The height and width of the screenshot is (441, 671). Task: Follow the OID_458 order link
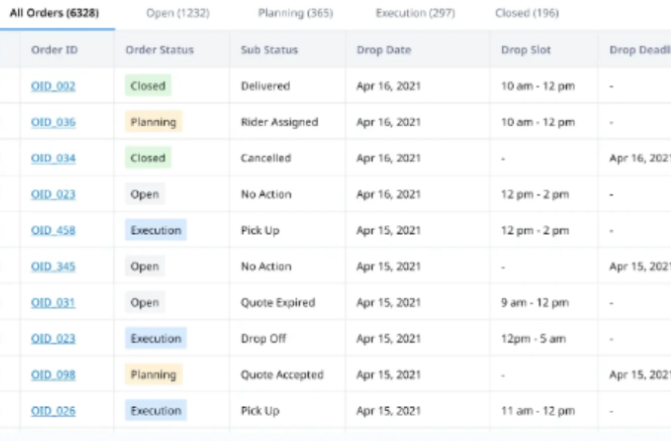[x=53, y=230]
